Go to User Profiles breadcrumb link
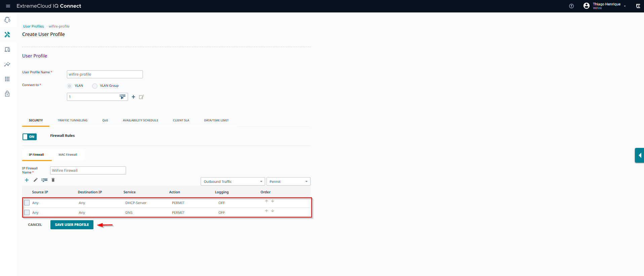 [x=33, y=26]
